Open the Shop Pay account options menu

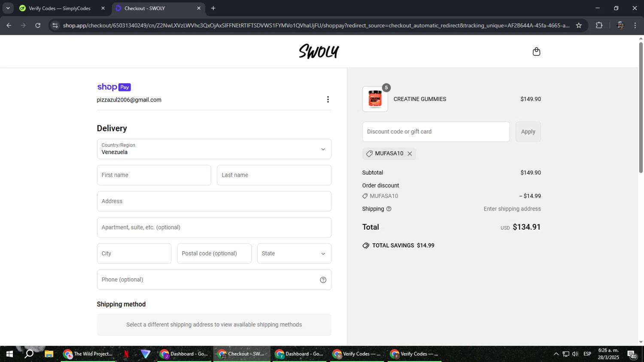(x=328, y=100)
